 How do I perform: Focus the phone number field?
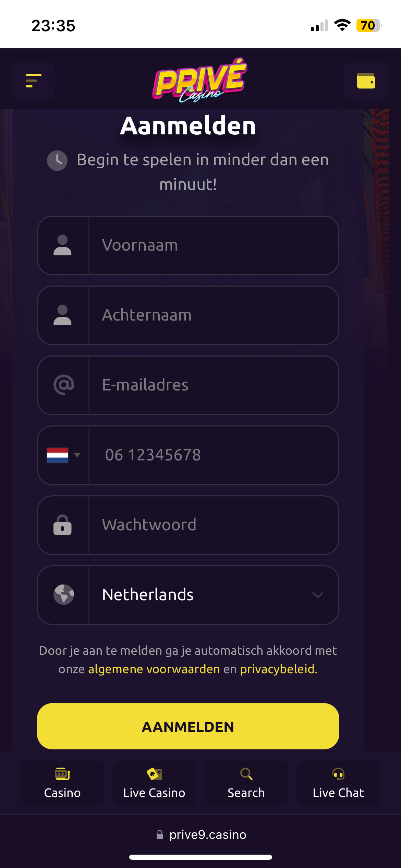(213, 455)
